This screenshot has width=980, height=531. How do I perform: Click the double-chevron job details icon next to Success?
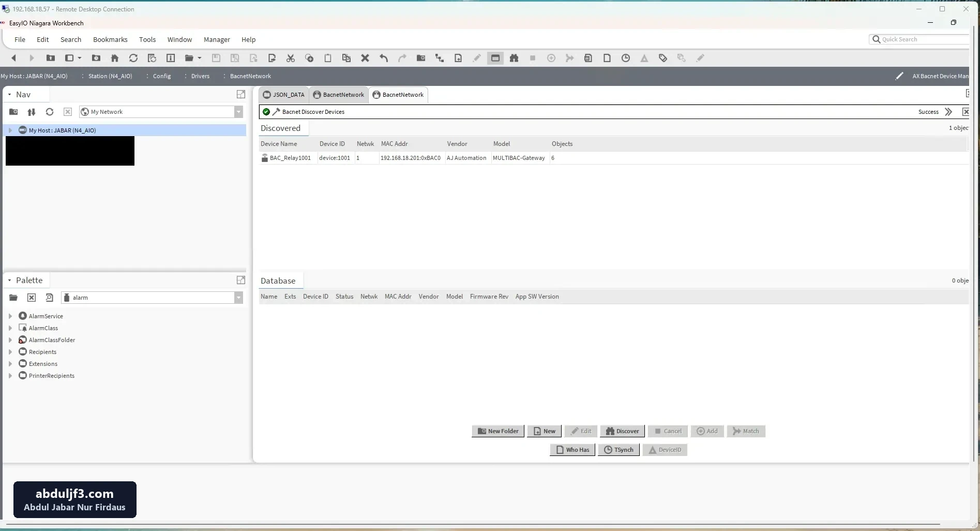click(948, 112)
